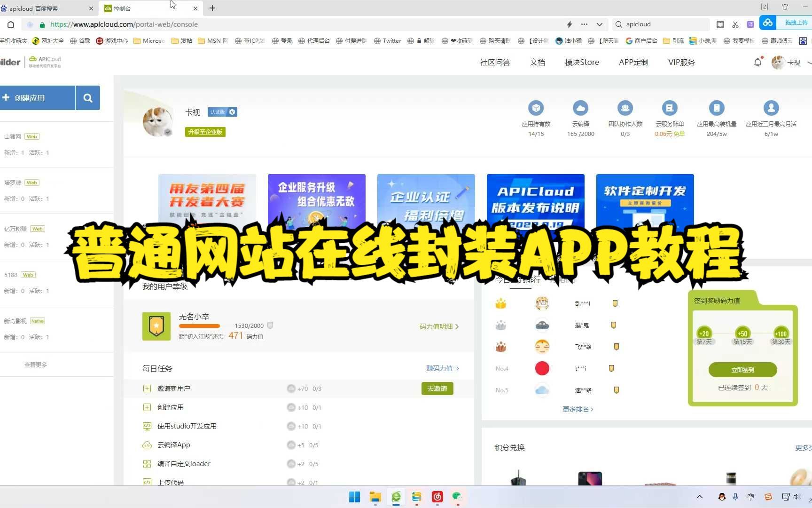Click the 编译自定义loader task icon
Viewport: 812px width, 508px height.
click(147, 464)
